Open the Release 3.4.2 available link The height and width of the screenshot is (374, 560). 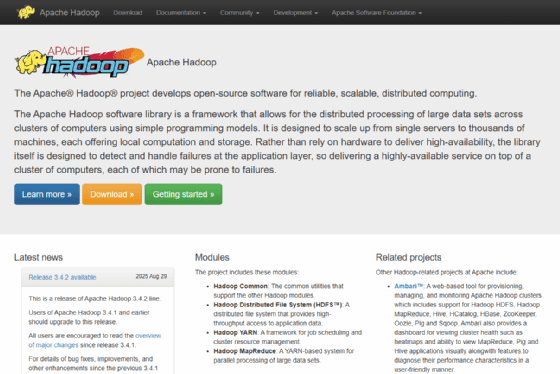point(62,277)
